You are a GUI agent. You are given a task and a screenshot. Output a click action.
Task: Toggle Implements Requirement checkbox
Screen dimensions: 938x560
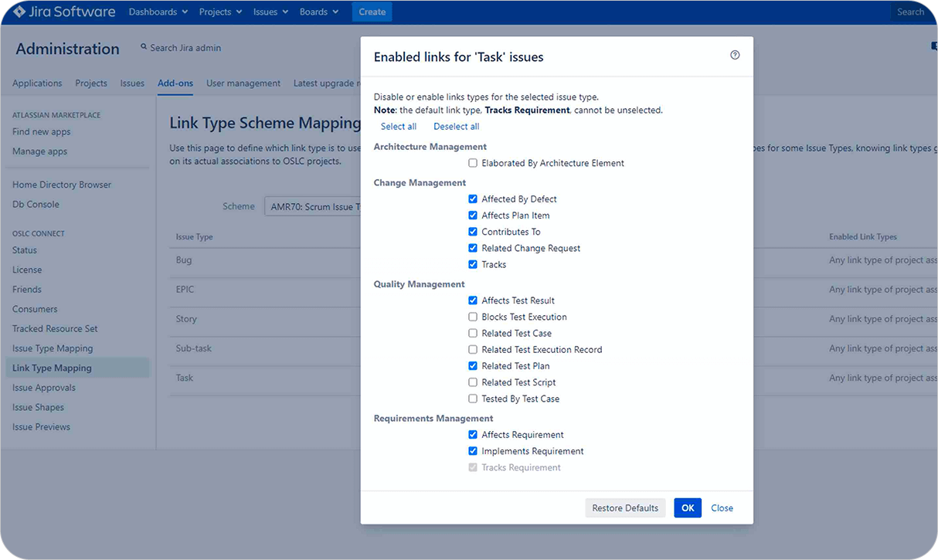[473, 450]
